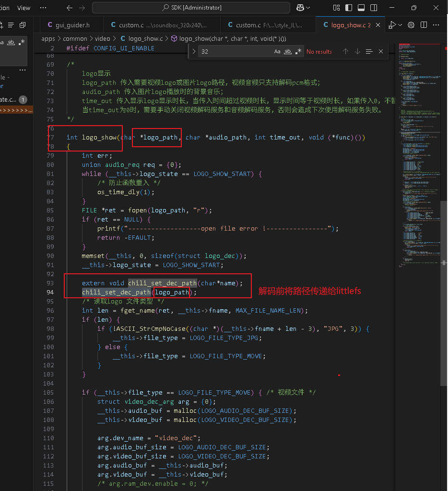The width and height of the screenshot is (448, 491).
Task: Jump to previous match arrow
Action: click(x=345, y=51)
